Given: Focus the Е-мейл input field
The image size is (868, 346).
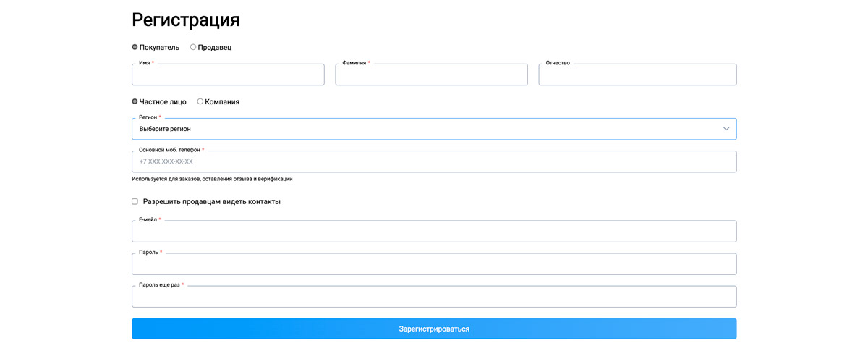Looking at the screenshot, I should point(434,232).
